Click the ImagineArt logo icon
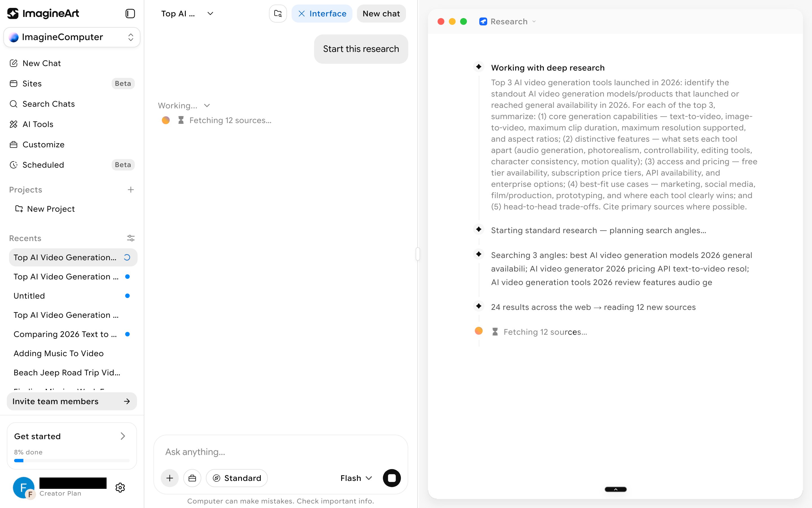Image resolution: width=812 pixels, height=508 pixels. click(13, 14)
